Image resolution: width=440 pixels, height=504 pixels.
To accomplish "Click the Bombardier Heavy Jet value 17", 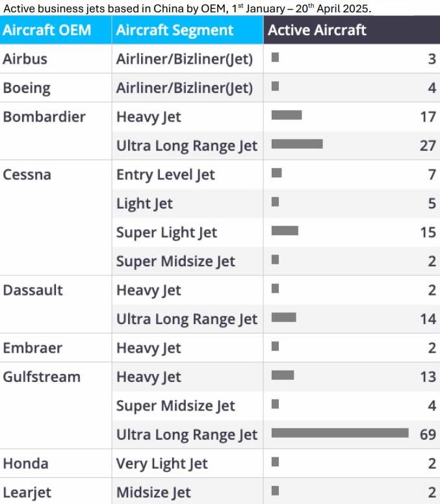I will [428, 117].
